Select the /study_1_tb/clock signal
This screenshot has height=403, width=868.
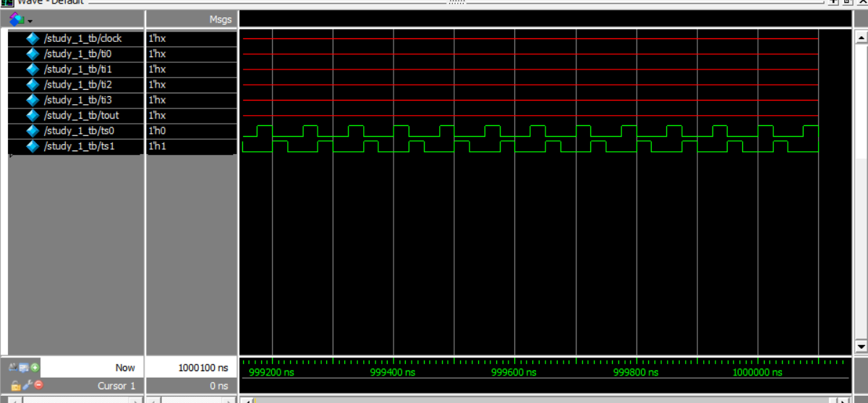tap(82, 38)
